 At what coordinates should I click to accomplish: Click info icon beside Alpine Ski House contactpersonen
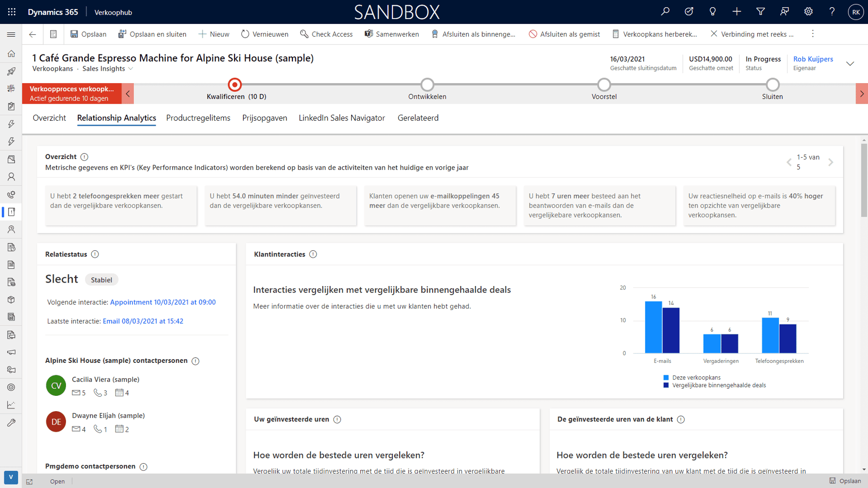(x=195, y=361)
